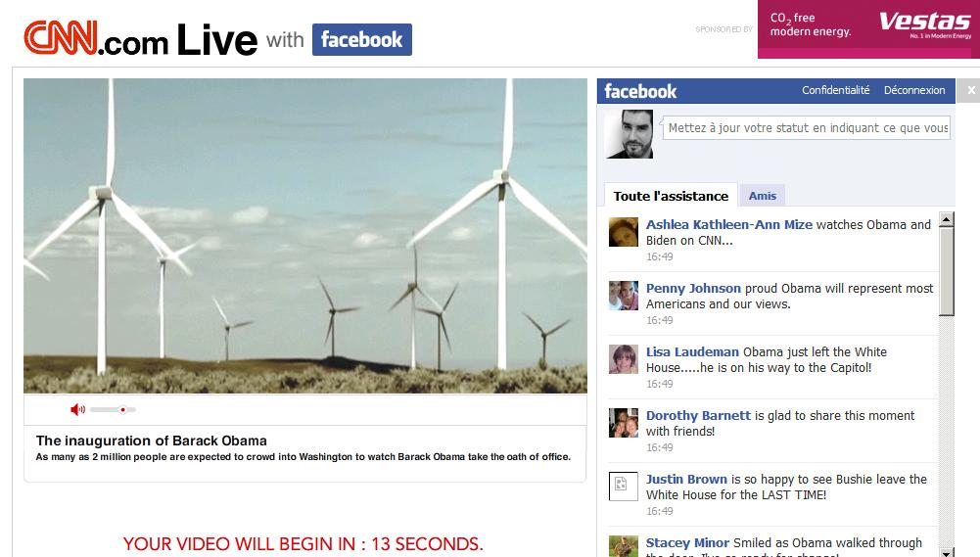Click the 16:49 timestamp under Justin Brown
The image size is (980, 557).
point(660,511)
